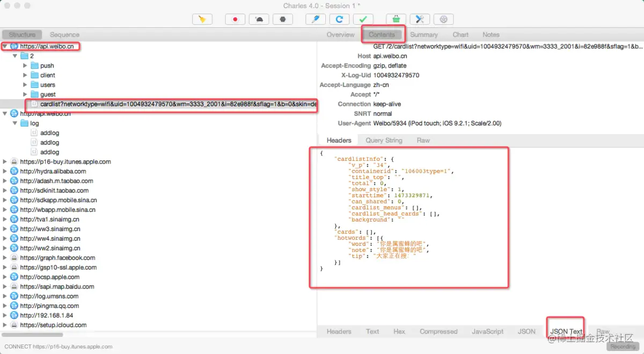Click the Recording status button
This screenshot has width=644, height=354.
[623, 346]
